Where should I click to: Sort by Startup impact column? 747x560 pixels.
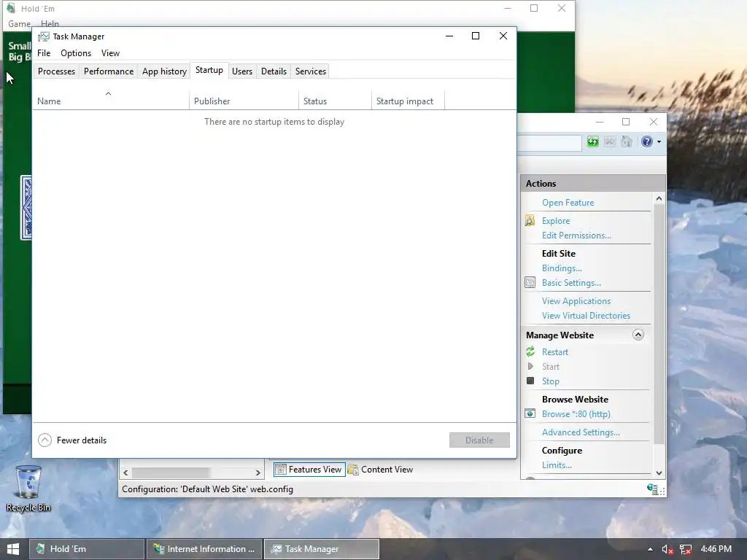(x=408, y=101)
